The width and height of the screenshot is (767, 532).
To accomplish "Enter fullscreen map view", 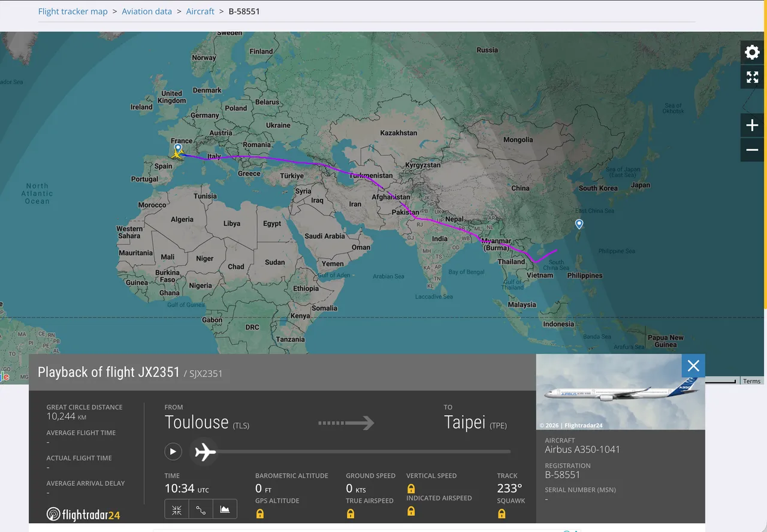I will pos(752,77).
